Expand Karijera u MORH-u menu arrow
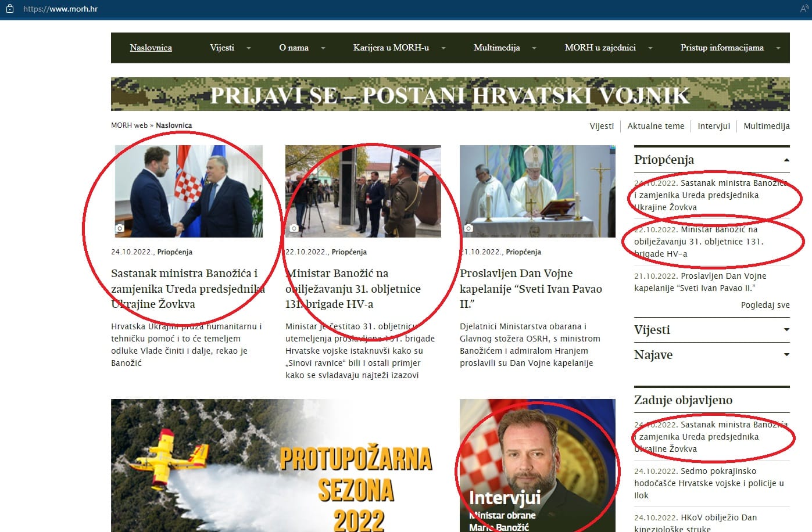The width and height of the screenshot is (812, 532). coord(443,48)
